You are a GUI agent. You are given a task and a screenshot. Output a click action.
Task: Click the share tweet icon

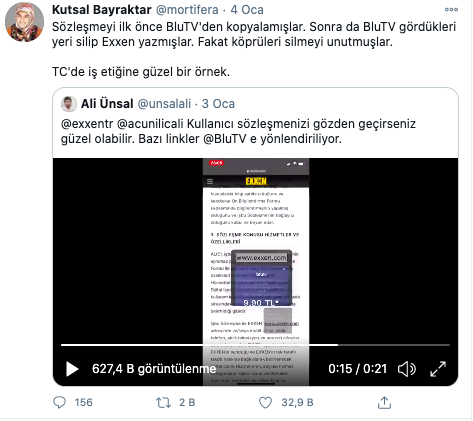pyautogui.click(x=384, y=402)
